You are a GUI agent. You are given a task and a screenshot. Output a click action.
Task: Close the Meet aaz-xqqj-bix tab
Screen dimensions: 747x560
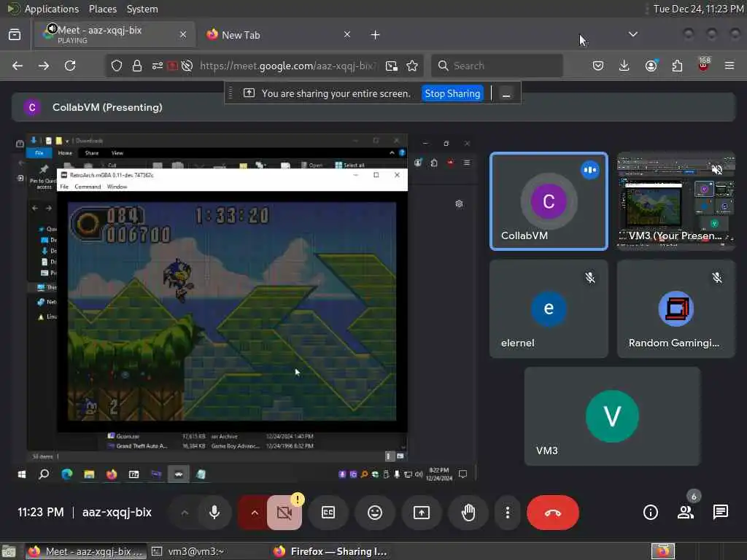pos(183,34)
